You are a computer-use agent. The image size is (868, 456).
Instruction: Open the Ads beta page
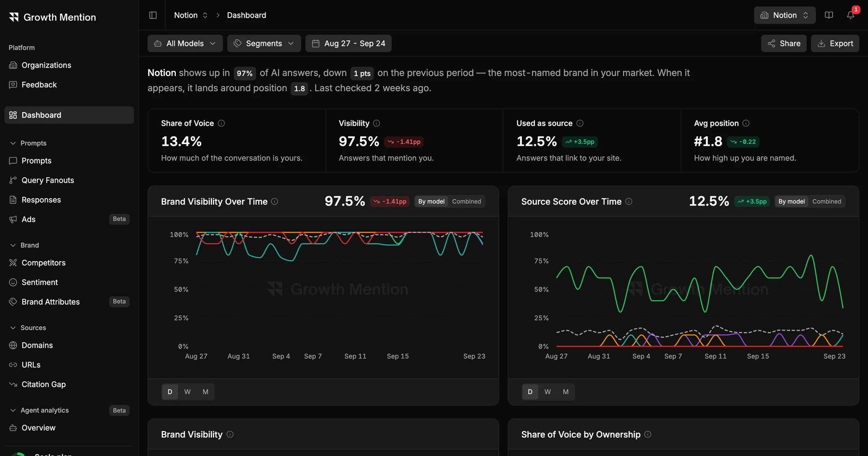(x=69, y=219)
